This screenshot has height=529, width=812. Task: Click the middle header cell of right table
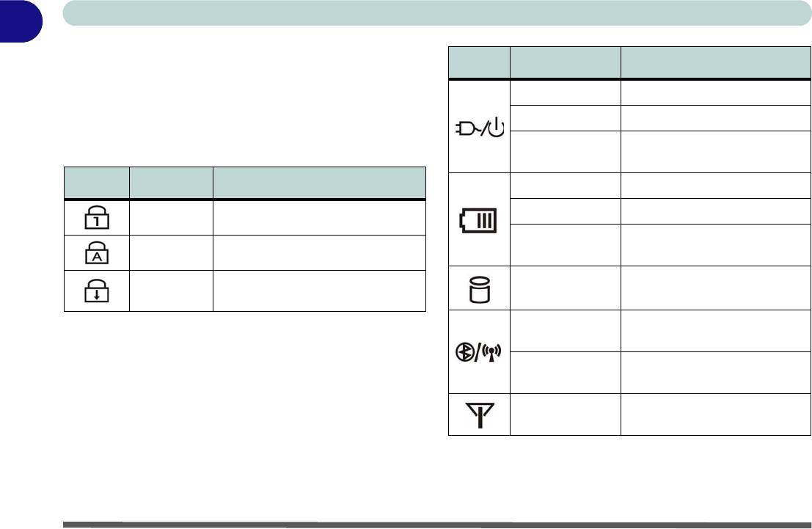click(x=565, y=62)
